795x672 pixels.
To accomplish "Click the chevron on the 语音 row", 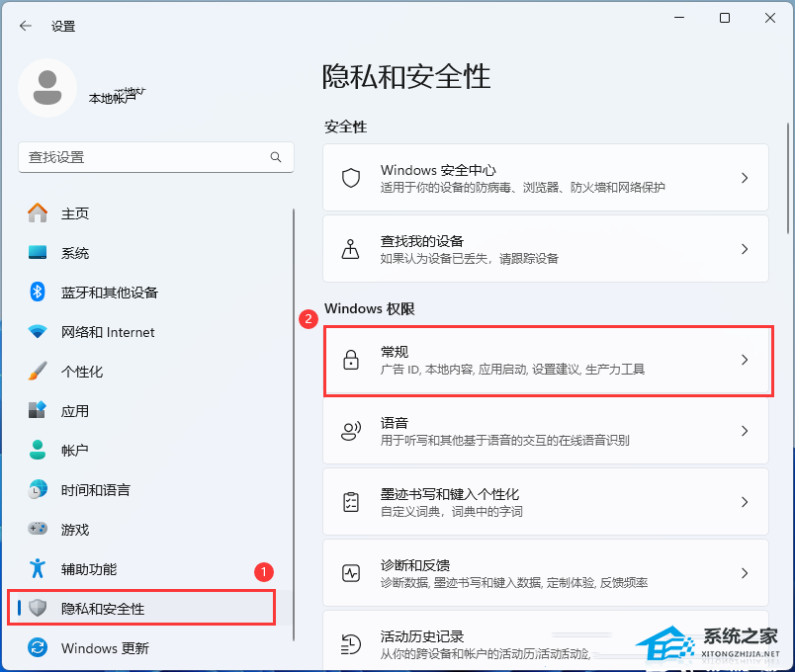I will (745, 431).
